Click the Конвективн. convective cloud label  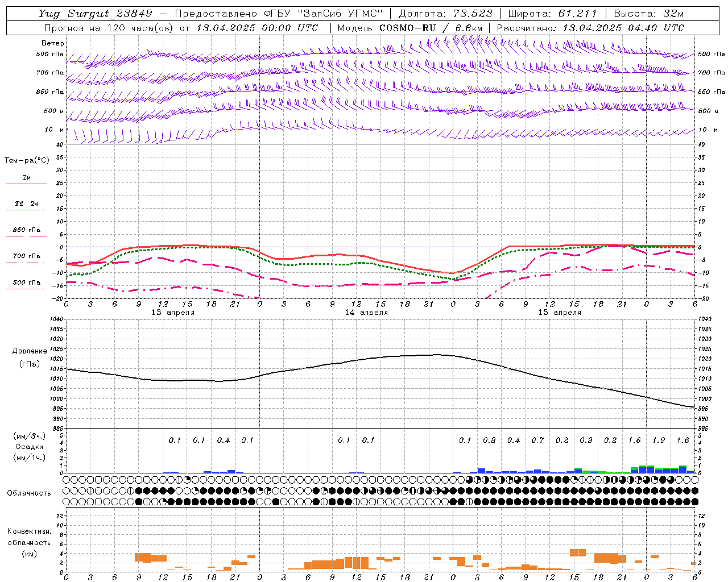(x=30, y=531)
